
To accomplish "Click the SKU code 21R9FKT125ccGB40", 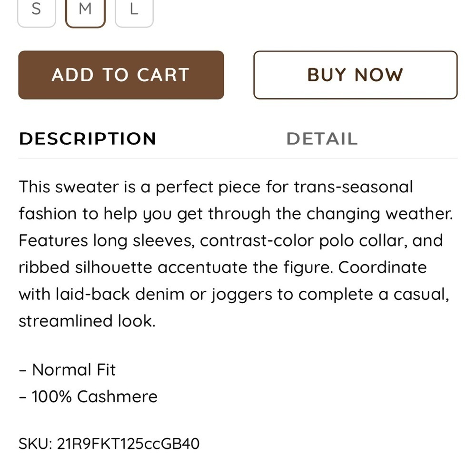I will point(128,444).
